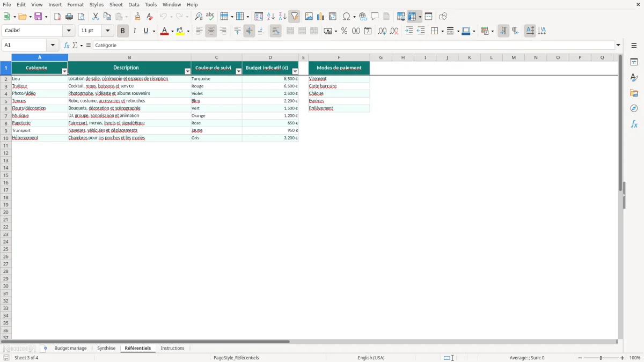Expand the Name Box dropdown

(53, 46)
